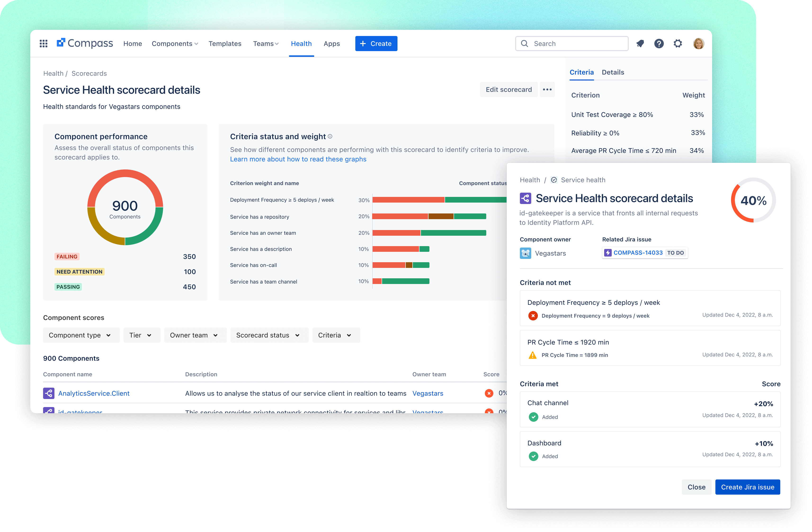This screenshot has width=812, height=532.
Task: Click the user profile avatar
Action: (x=698, y=44)
